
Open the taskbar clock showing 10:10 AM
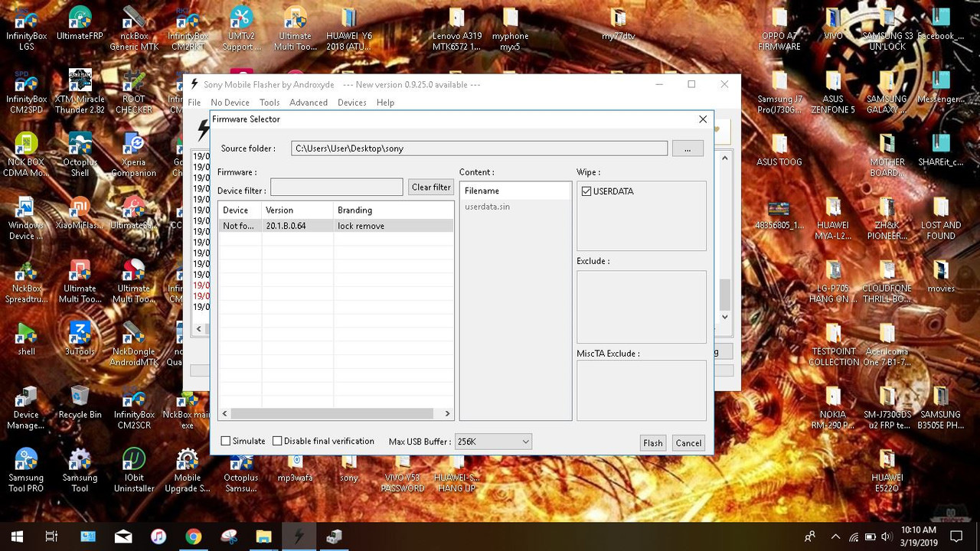click(x=918, y=536)
